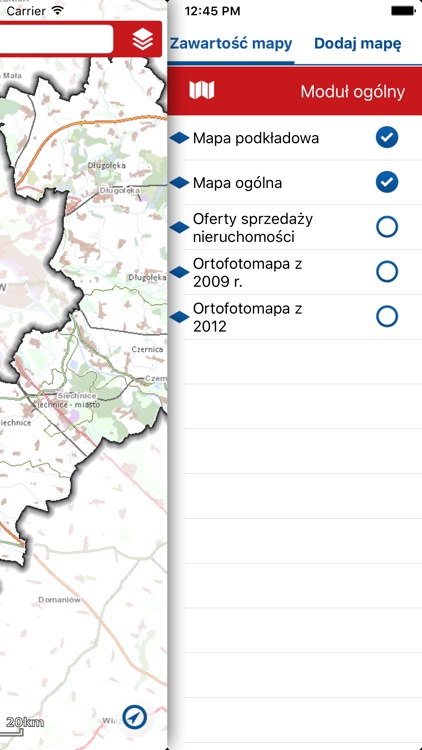The height and width of the screenshot is (750, 422).
Task: Open the map layers stack icon
Action: 143,39
